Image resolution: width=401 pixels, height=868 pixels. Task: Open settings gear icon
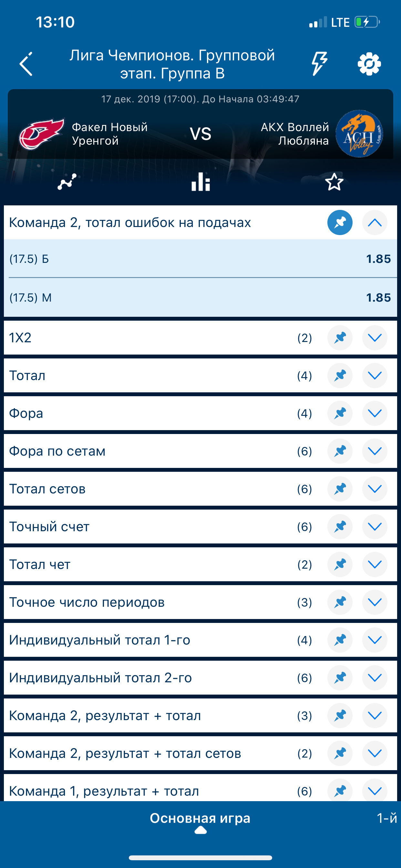369,64
